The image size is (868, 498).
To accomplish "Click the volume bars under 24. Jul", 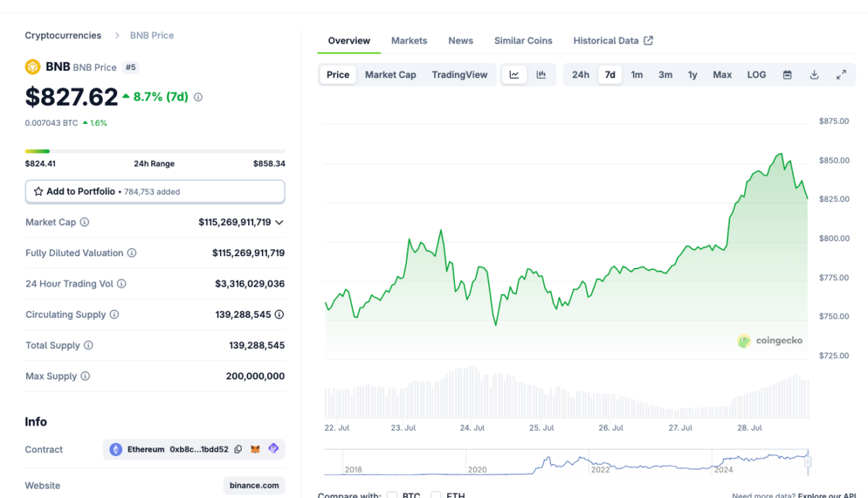I will pyautogui.click(x=472, y=392).
